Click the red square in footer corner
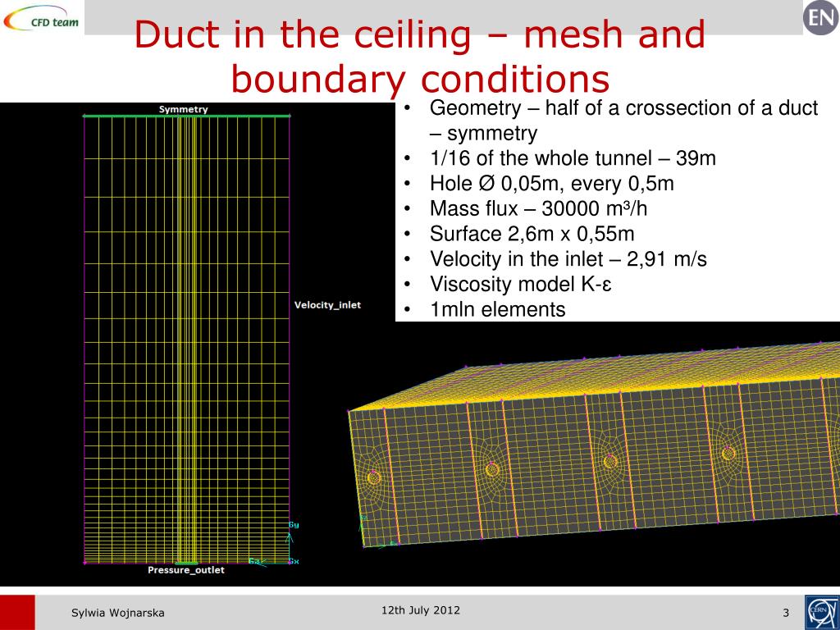 [x=18, y=612]
